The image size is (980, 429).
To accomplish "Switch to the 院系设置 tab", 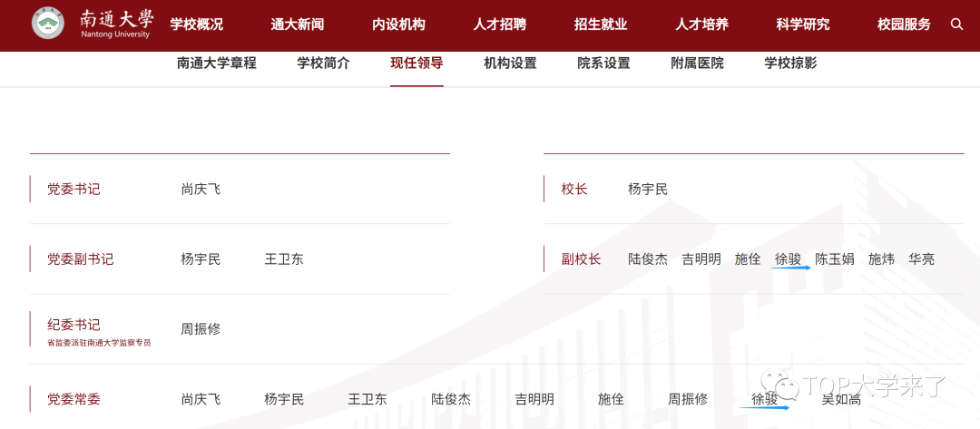I will tap(603, 63).
